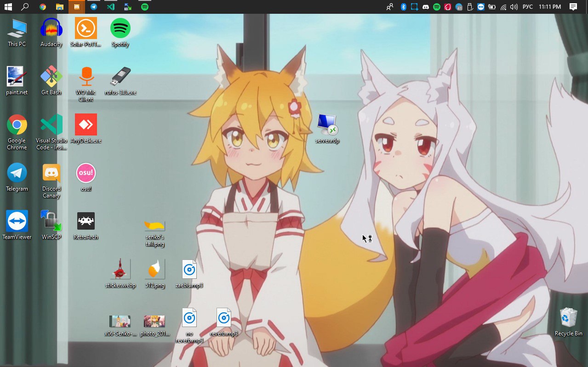
Task: Select the photo_201... image file
Action: coord(154,325)
